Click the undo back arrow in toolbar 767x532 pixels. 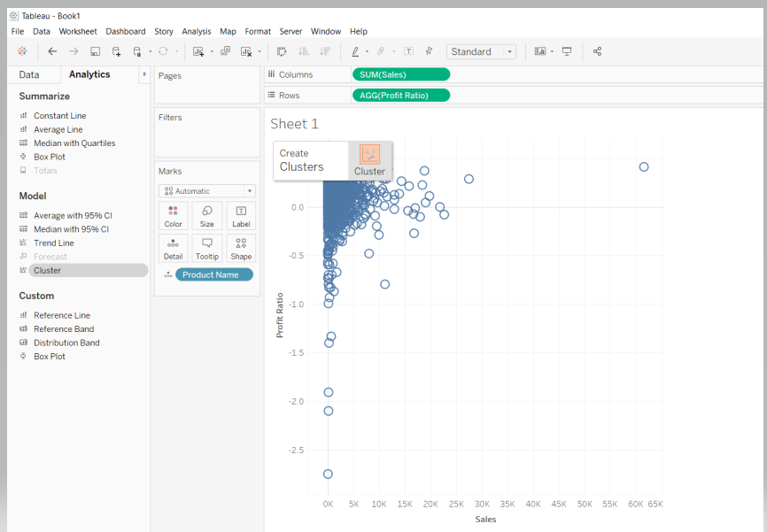tap(52, 51)
